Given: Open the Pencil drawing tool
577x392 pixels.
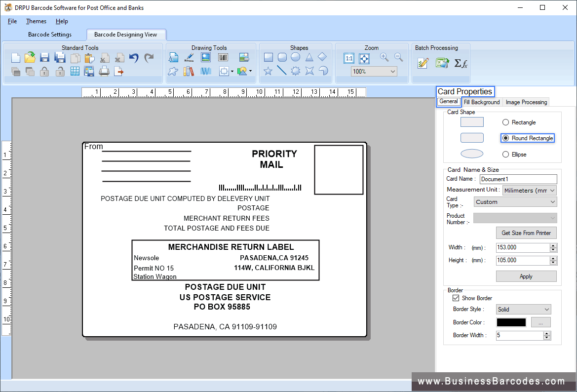Looking at the screenshot, I should pos(189,57).
